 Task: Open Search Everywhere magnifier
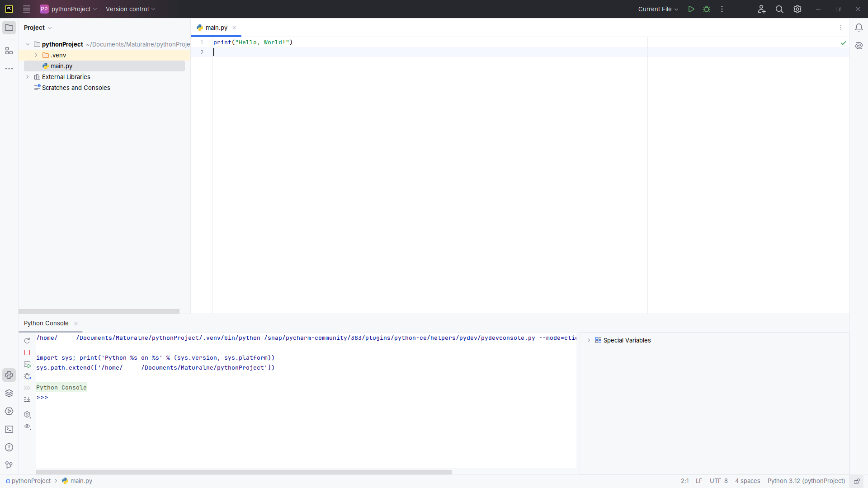pyautogui.click(x=779, y=9)
